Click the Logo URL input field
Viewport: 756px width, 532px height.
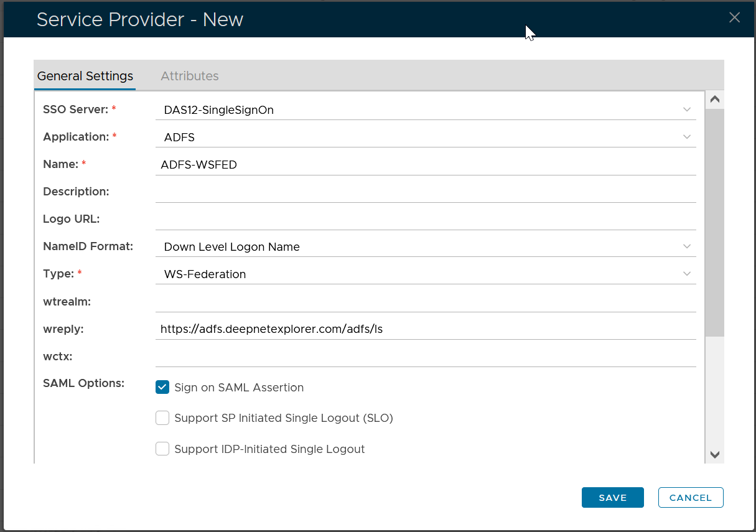(425, 220)
